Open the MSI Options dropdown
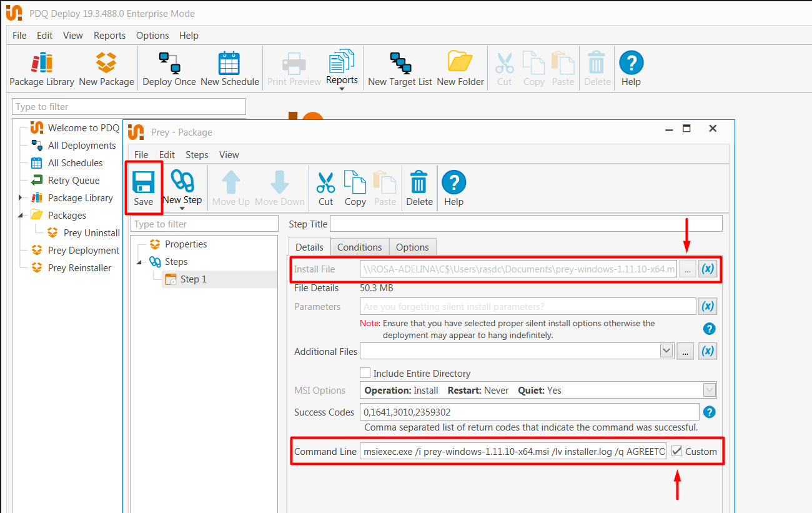Screen dimensions: 812x513 [x=710, y=390]
